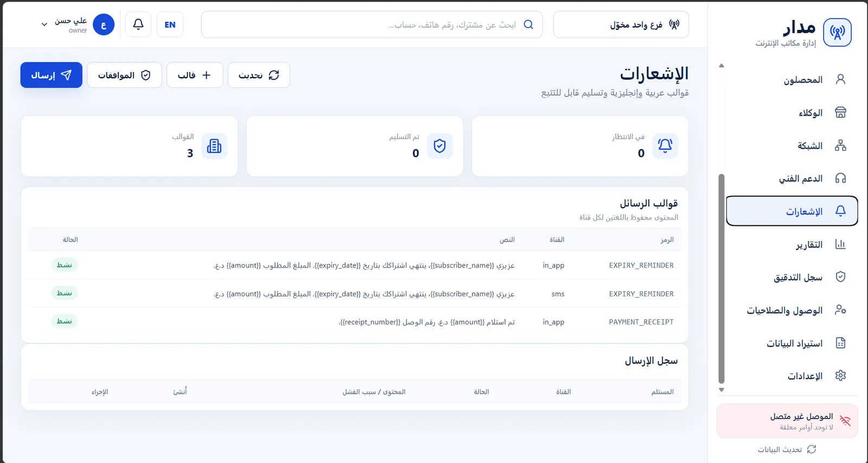Click the sidebar scrollbar thumb
The height and width of the screenshot is (463, 868).
(722, 279)
